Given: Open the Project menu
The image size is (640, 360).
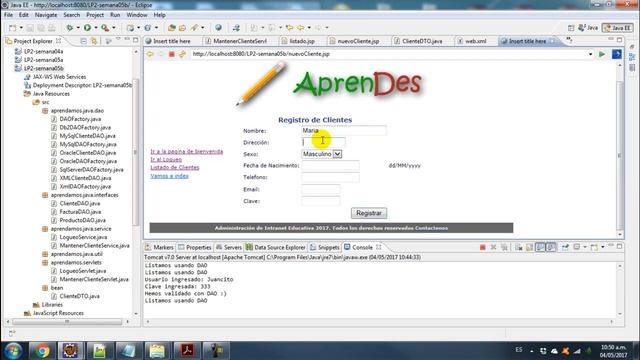Looking at the screenshot, I should [95, 15].
